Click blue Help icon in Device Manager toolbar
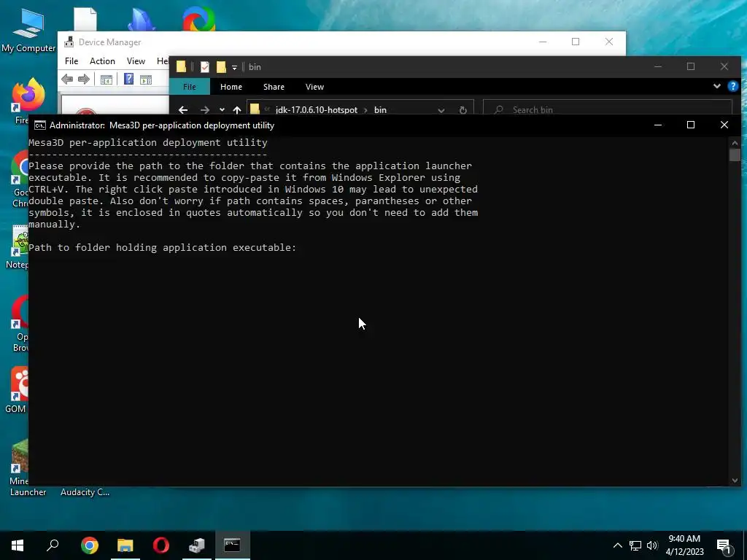The image size is (747, 560). (x=128, y=79)
